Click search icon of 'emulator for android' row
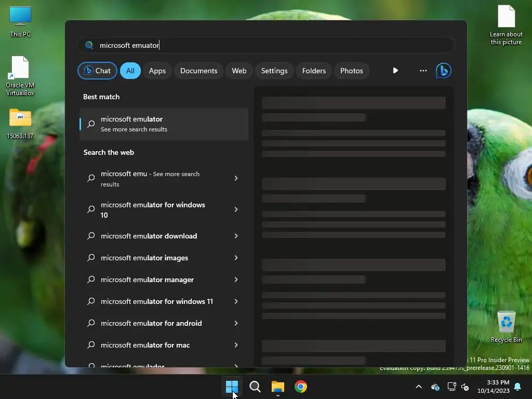This screenshot has height=399, width=532. point(91,323)
